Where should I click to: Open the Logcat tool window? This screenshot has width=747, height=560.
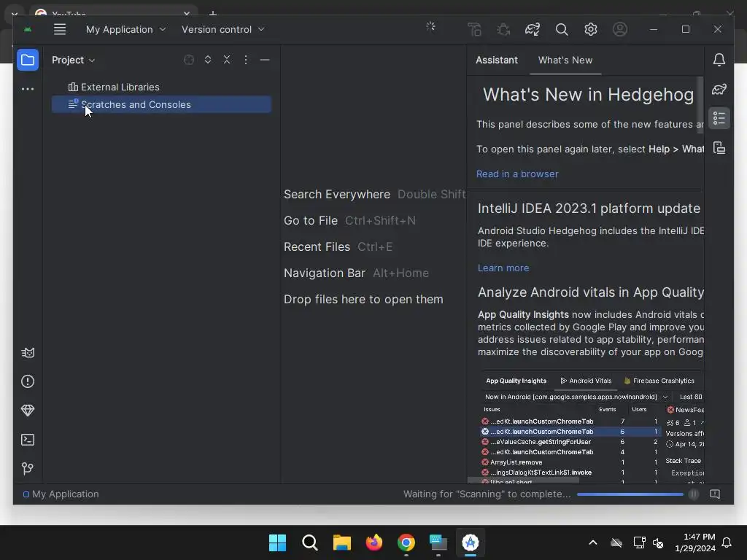pos(28,353)
